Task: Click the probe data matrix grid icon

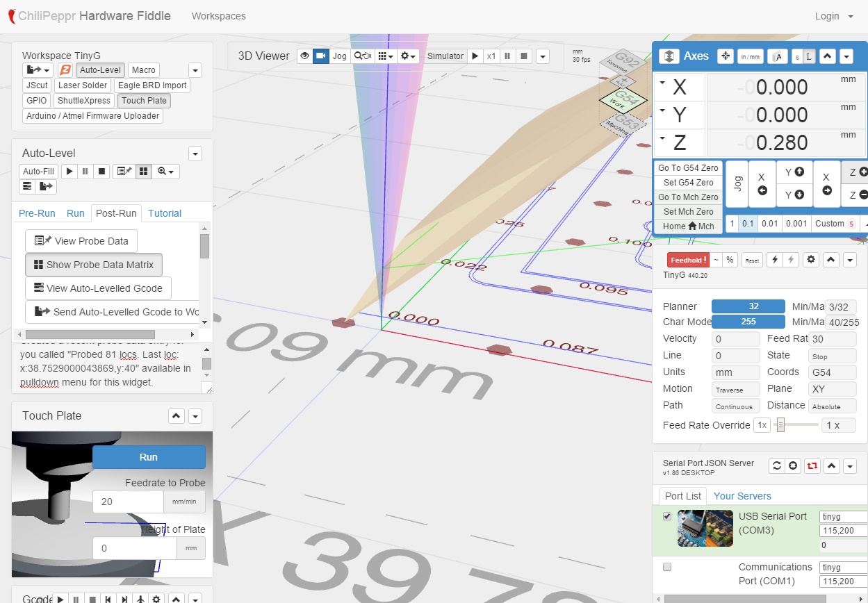Action: 143,171
